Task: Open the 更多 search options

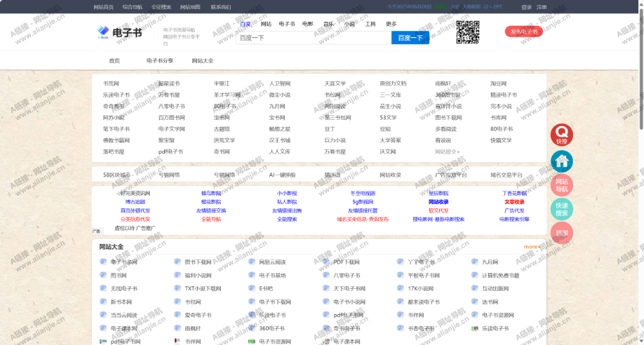Action: [392, 24]
